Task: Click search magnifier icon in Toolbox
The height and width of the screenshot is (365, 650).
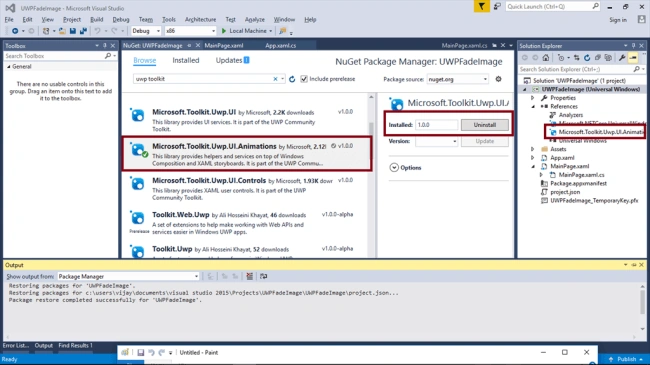Action: pyautogui.click(x=108, y=56)
